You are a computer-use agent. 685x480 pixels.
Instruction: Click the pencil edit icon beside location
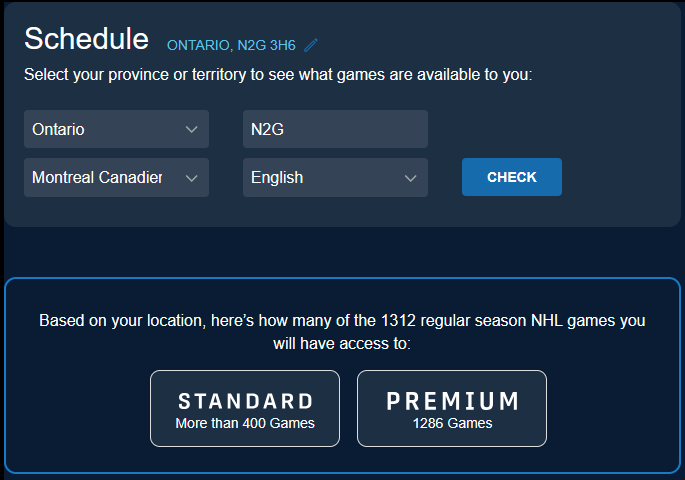(x=311, y=45)
